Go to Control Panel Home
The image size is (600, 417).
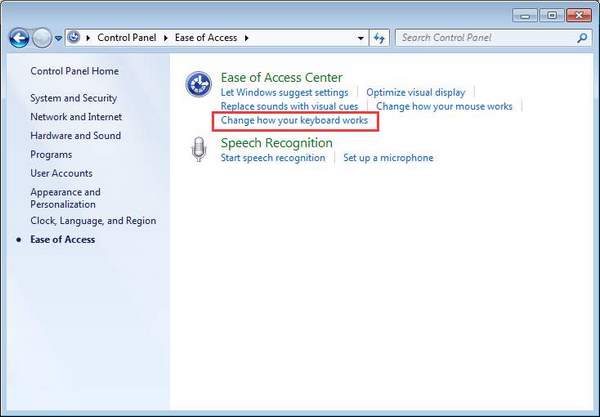point(75,71)
